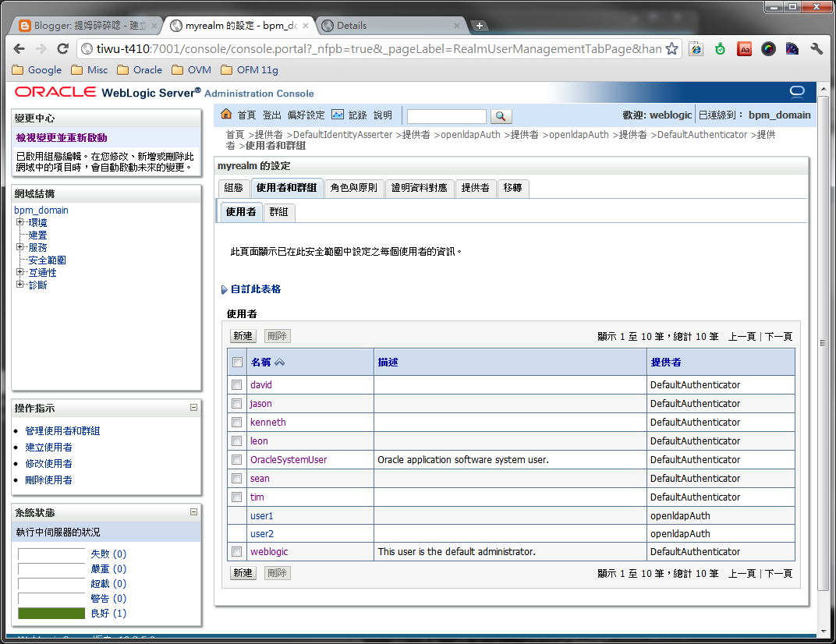Check the box for user david

pyautogui.click(x=237, y=385)
